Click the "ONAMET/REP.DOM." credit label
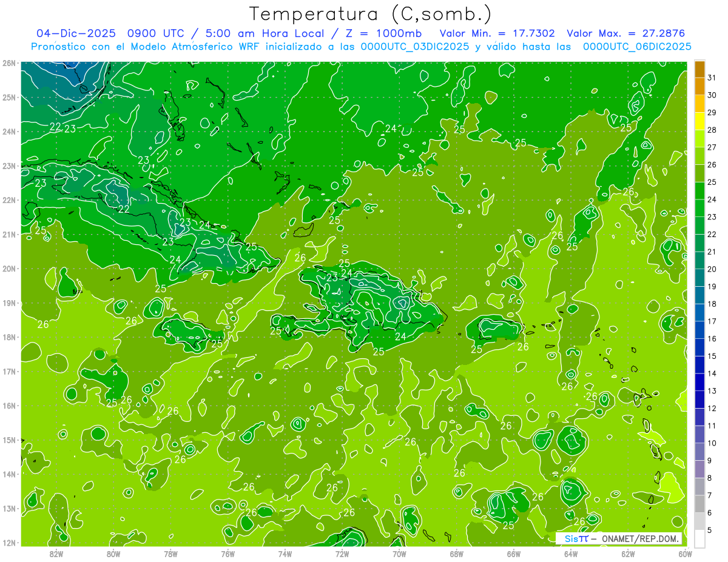 click(639, 538)
